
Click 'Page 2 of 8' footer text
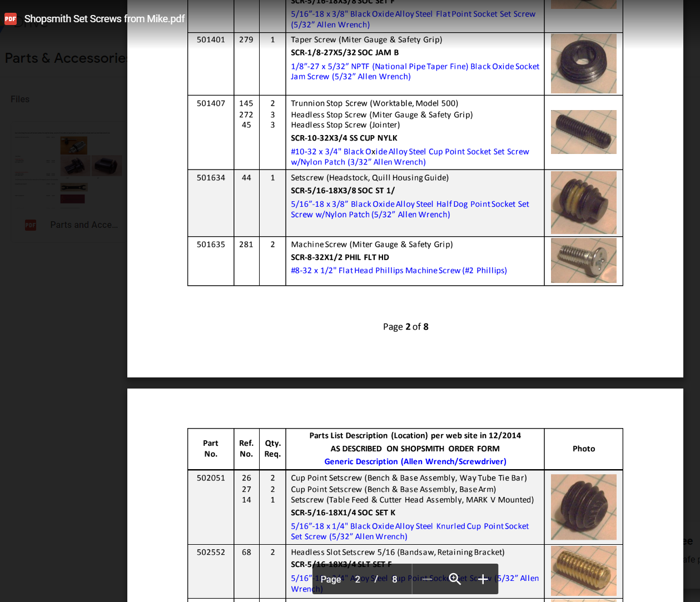click(x=406, y=327)
